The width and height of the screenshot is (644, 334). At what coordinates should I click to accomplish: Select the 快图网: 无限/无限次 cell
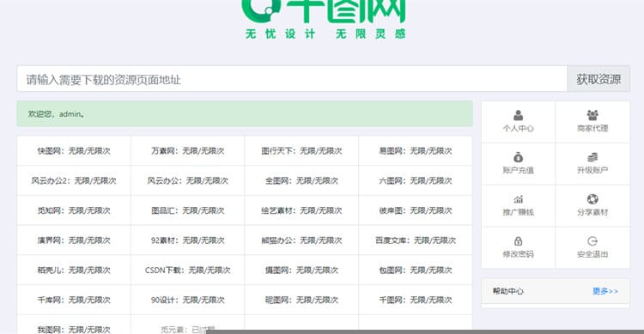click(74, 151)
